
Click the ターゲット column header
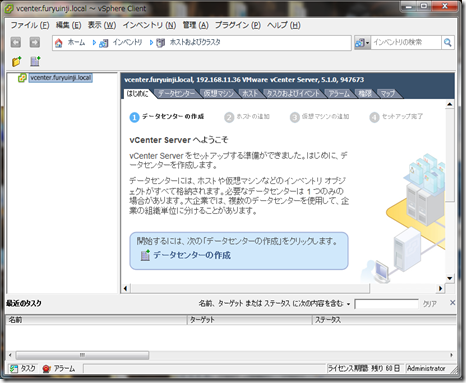point(250,320)
